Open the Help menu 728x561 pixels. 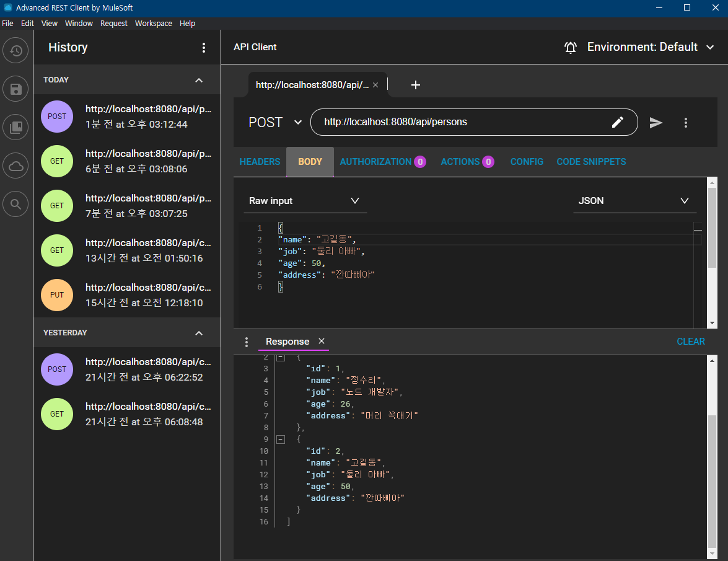point(188,23)
